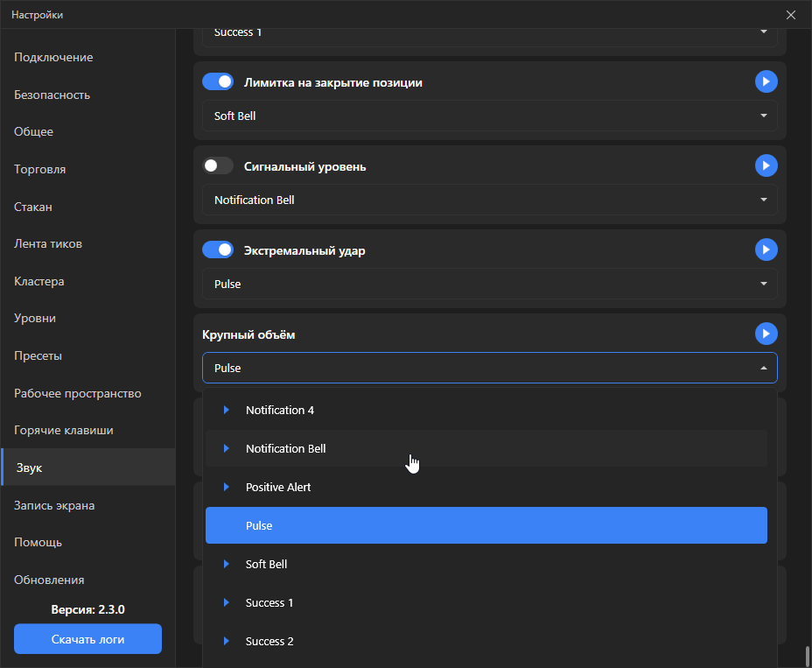Navigate to Кластера section
The image size is (812, 668).
(x=88, y=281)
